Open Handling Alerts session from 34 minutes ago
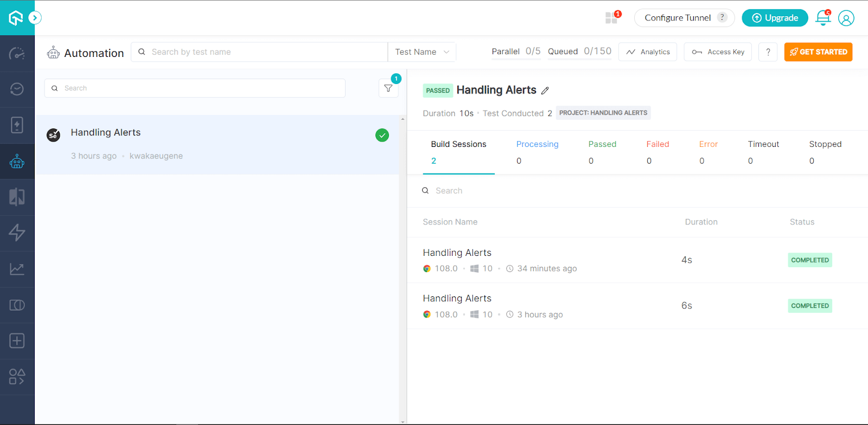Image resolution: width=868 pixels, height=425 pixels. coord(637,260)
